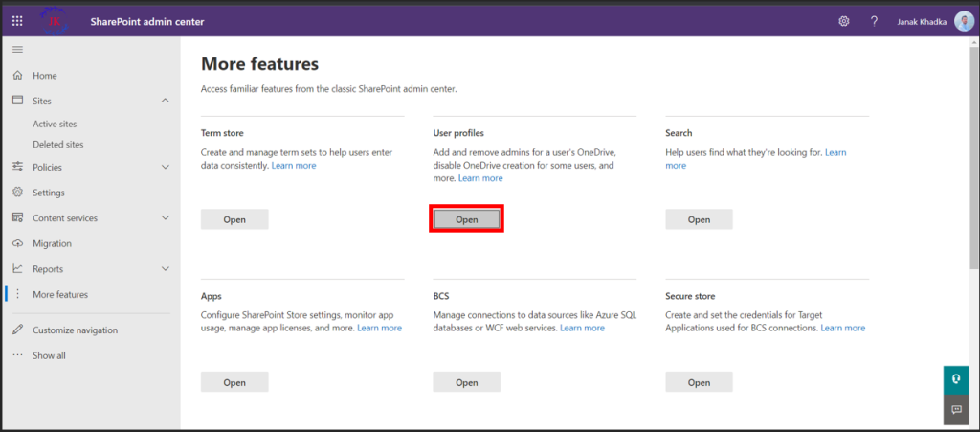
Task: Select Customize navigation option
Action: click(75, 330)
